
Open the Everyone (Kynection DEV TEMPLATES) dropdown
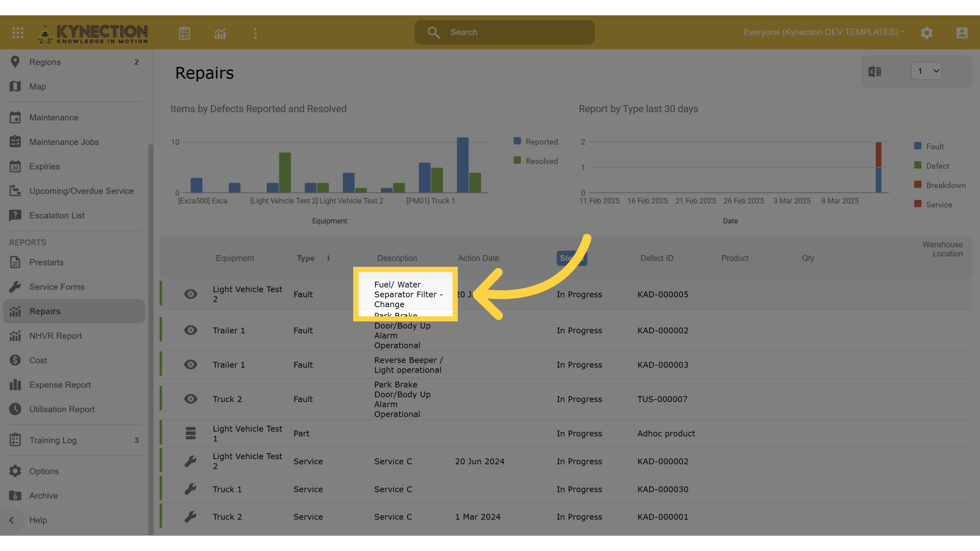(823, 32)
